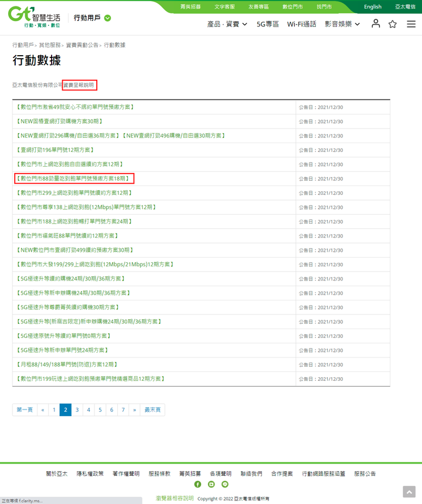The image size is (422, 504).
Task: Open 服務條款 footer link
Action: pos(159,474)
